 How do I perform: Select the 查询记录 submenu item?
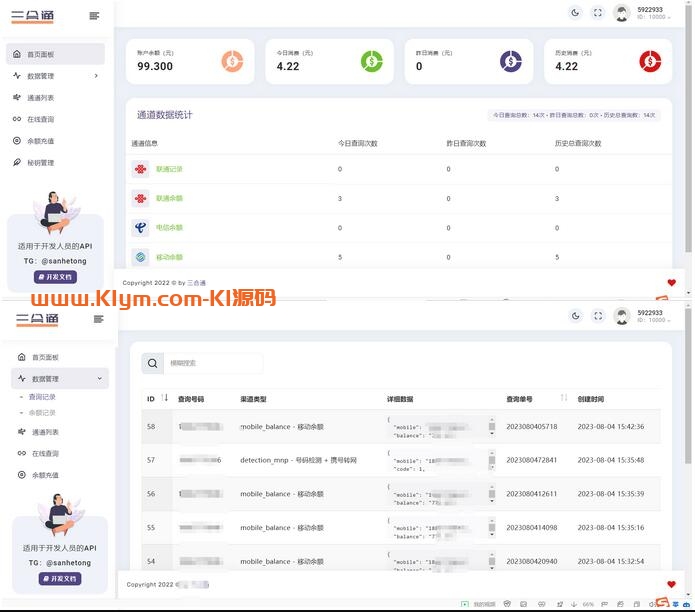[42, 397]
